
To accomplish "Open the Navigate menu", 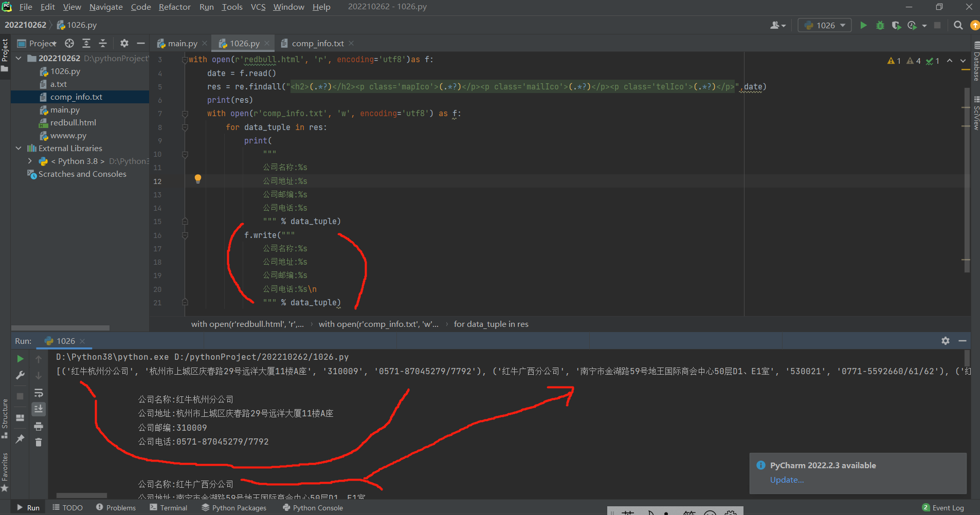I will [106, 7].
